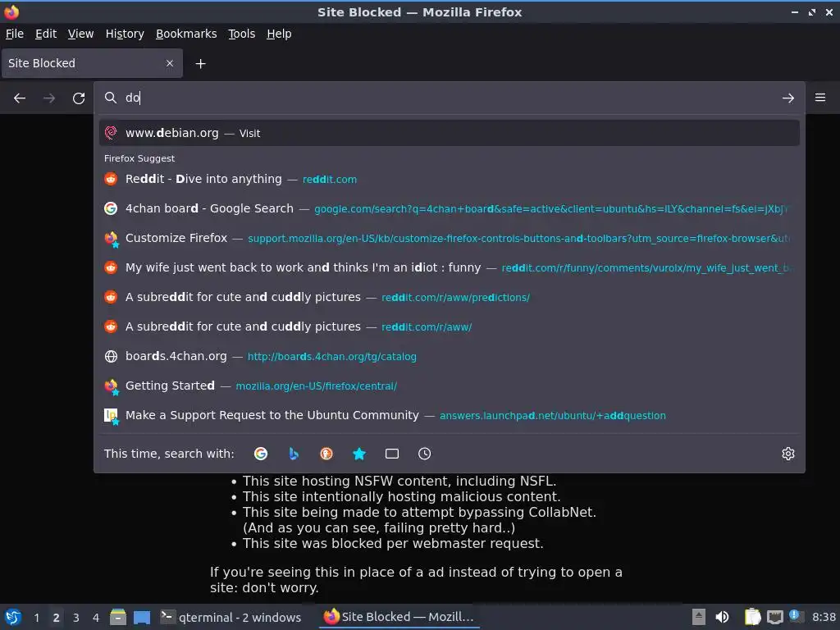Select boards.4chan.org catalog suggestion
The image size is (840, 630).
point(449,356)
